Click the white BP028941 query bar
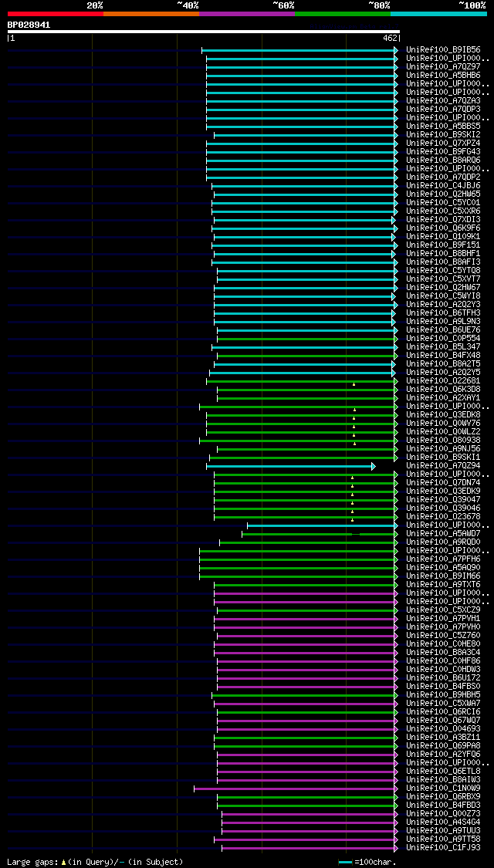This screenshot has height=868, width=494. [204, 32]
